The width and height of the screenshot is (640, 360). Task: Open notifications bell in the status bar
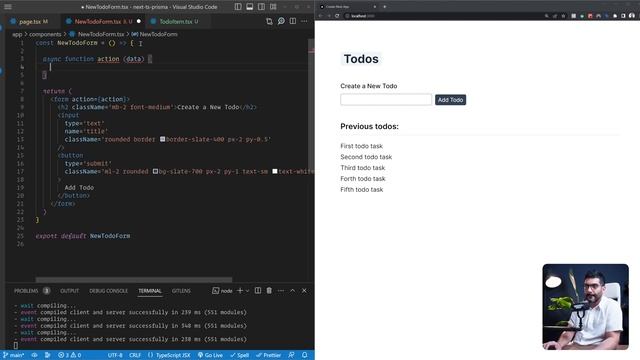click(304, 355)
